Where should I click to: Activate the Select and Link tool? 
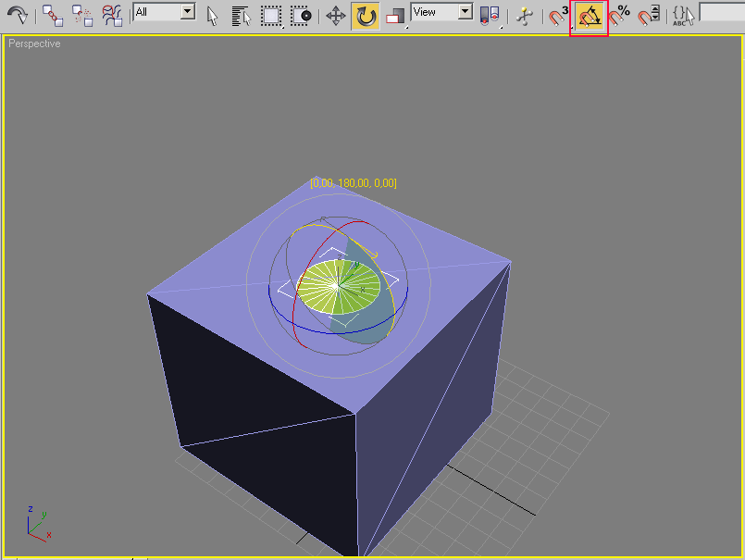pyautogui.click(x=52, y=15)
